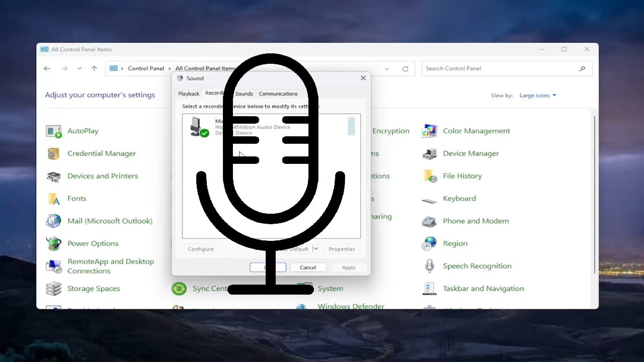Open the Sync Center icon
The image size is (644, 362).
pyautogui.click(x=179, y=289)
